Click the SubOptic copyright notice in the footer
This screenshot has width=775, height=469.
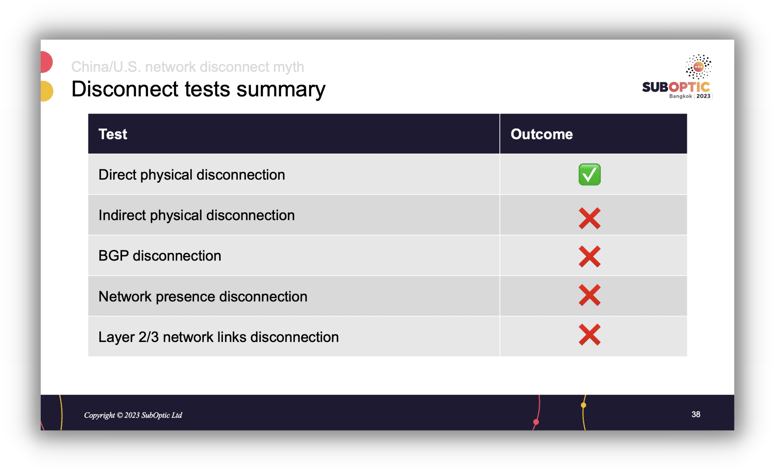coord(133,415)
